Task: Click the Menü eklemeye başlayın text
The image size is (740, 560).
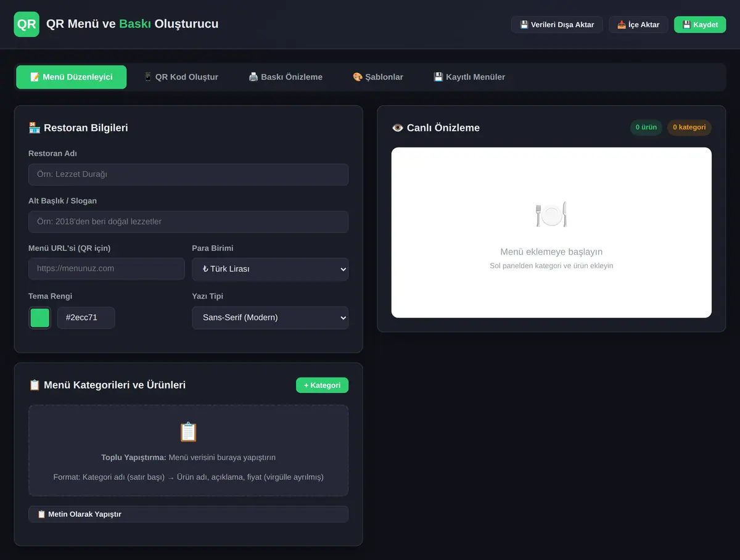Action: click(551, 252)
